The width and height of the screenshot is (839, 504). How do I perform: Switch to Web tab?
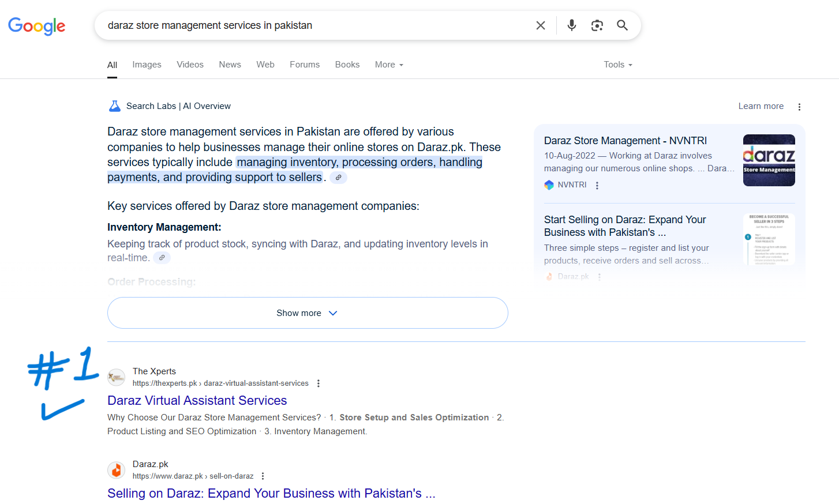pos(265,65)
